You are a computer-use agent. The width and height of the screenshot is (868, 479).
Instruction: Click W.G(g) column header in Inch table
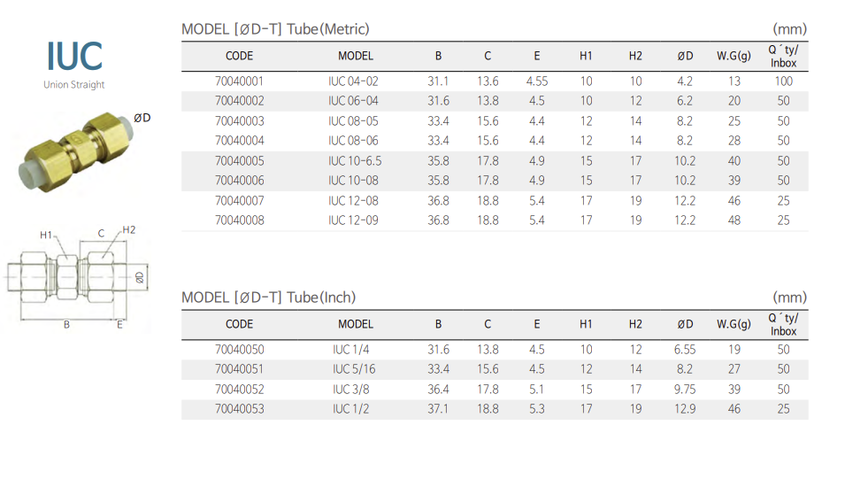734,324
